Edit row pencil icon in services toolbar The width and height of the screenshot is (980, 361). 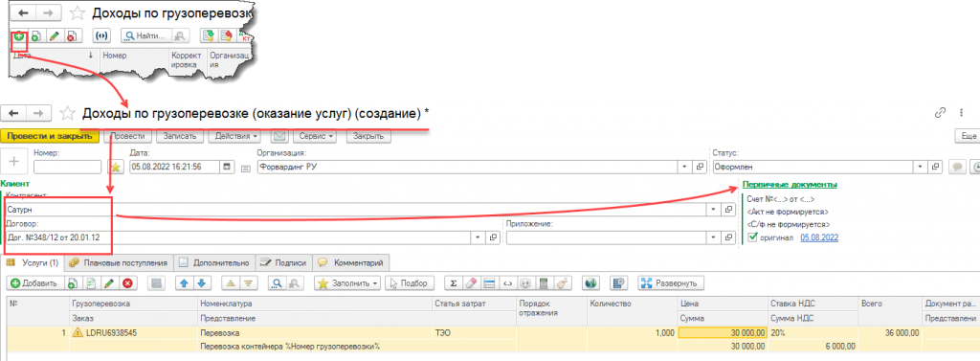[x=109, y=283]
